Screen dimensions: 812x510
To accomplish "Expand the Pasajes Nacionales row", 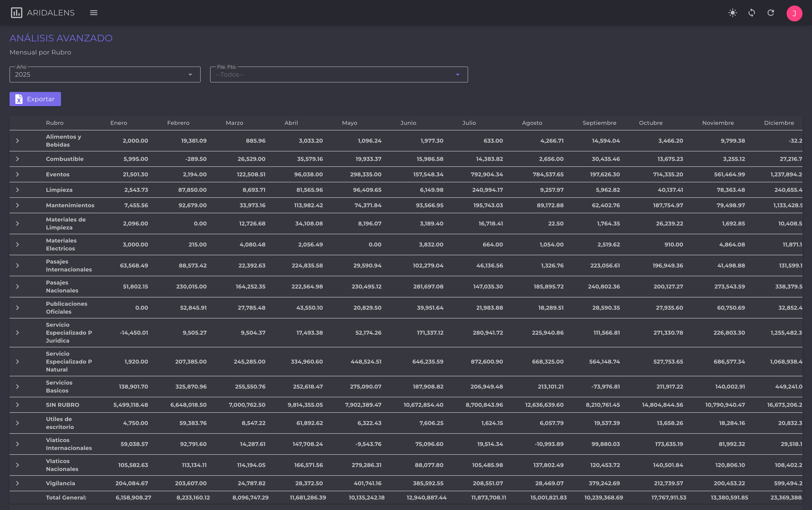I will [17, 287].
